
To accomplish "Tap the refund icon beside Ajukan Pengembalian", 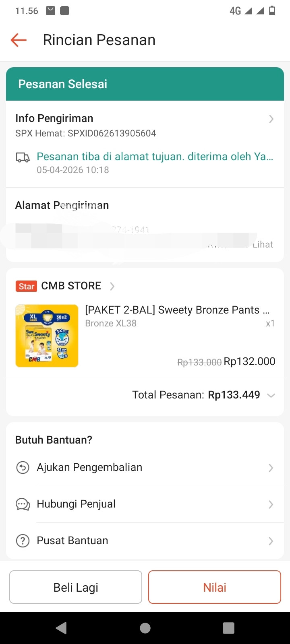I will tap(23, 468).
